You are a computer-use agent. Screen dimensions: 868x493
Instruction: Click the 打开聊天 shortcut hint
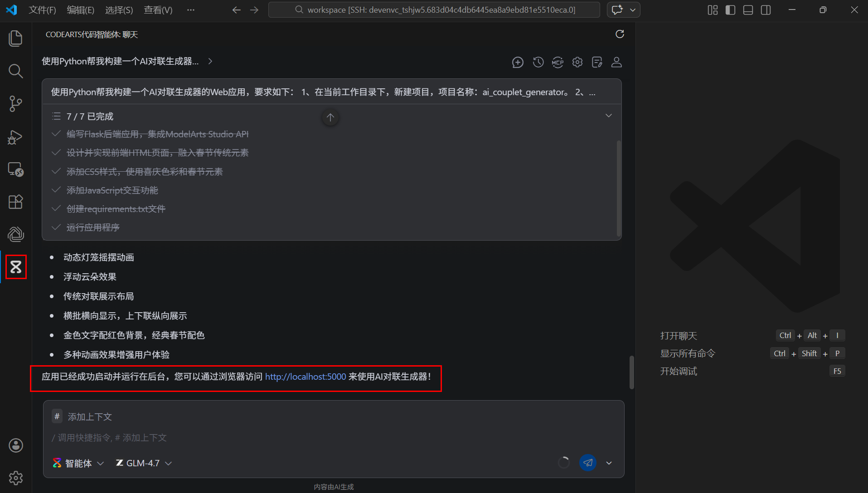click(x=679, y=336)
